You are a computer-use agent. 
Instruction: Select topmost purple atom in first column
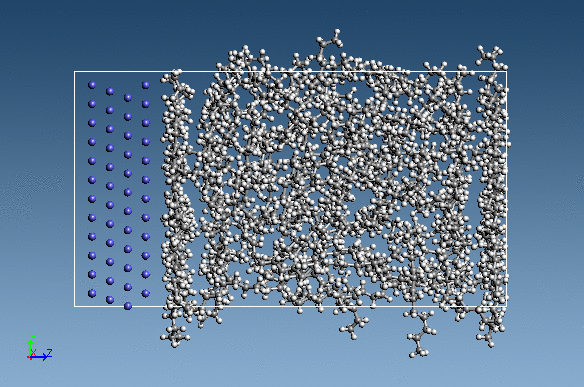(x=92, y=85)
